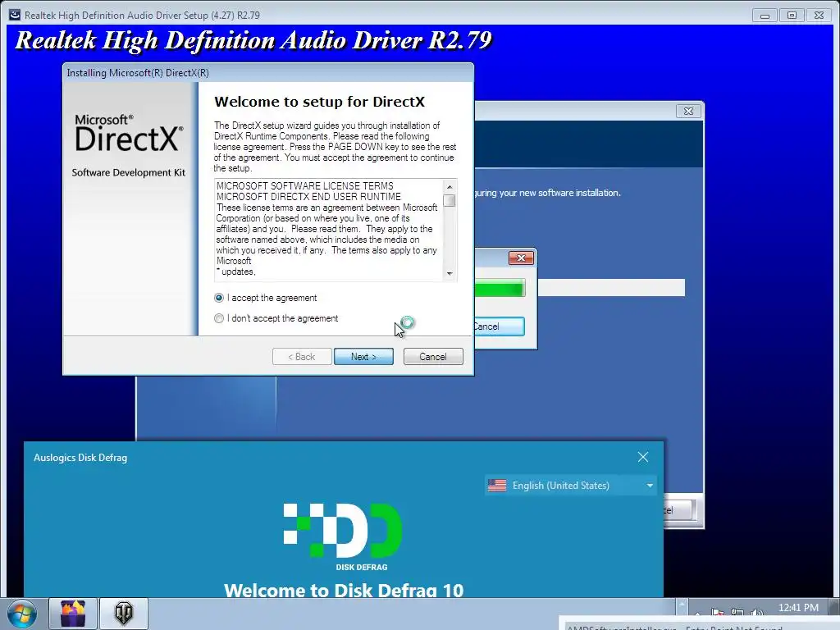Open the purple gift box taskbar app
This screenshot has height=630, width=840.
[x=73, y=614]
